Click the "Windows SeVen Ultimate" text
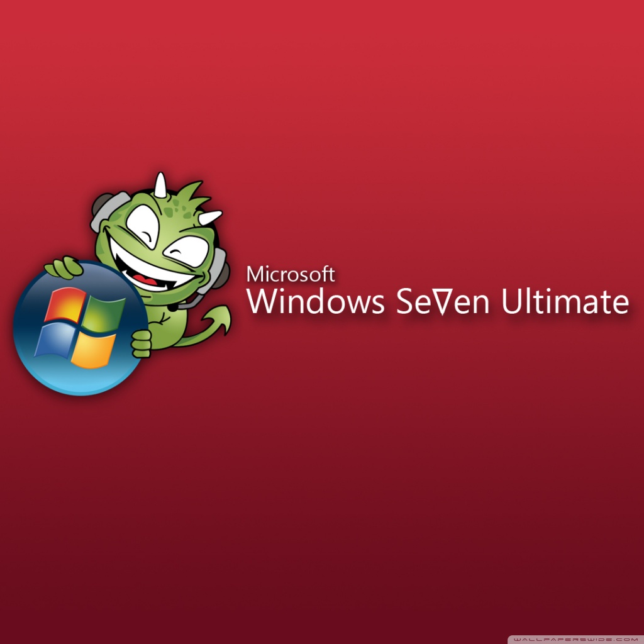The width and height of the screenshot is (644, 644). click(x=438, y=301)
